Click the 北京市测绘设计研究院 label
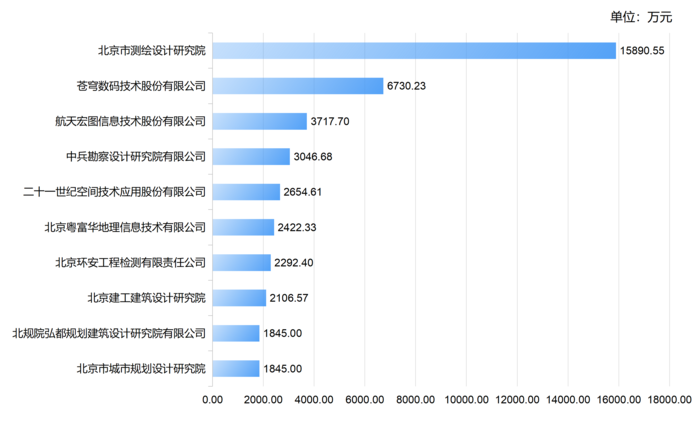 point(152,50)
